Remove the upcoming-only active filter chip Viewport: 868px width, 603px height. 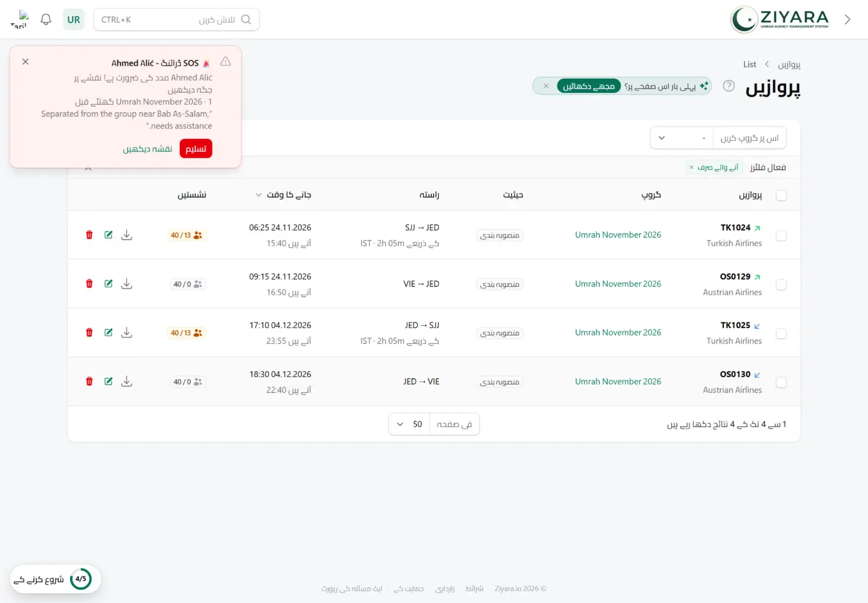(x=691, y=167)
